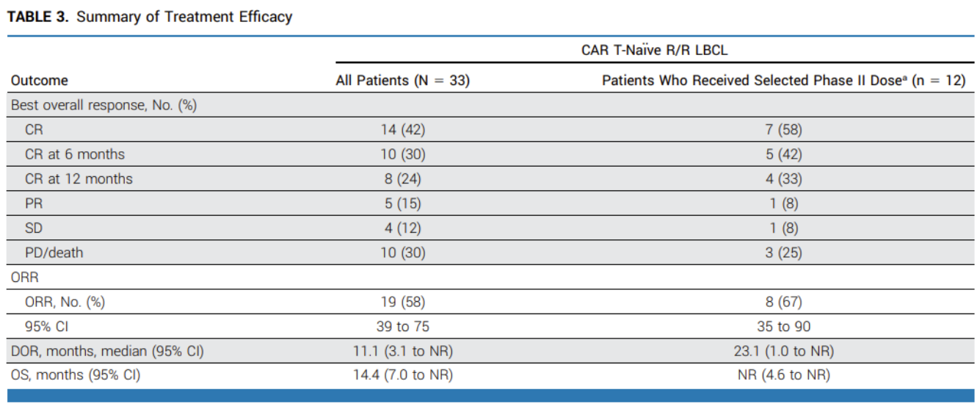
Task: Click the value 10 (30) for CR at 6 months
Action: [402, 154]
